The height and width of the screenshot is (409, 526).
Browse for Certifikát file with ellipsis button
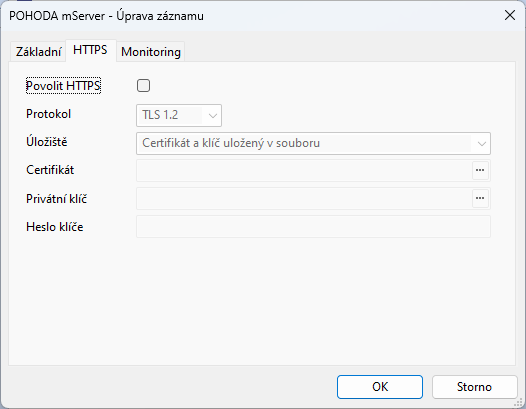pyautogui.click(x=480, y=170)
